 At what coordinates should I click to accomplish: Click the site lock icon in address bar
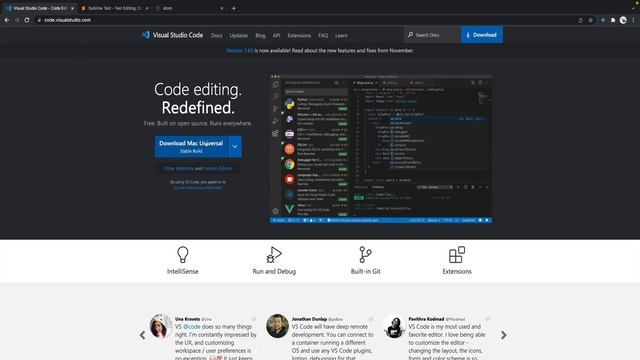(39, 20)
